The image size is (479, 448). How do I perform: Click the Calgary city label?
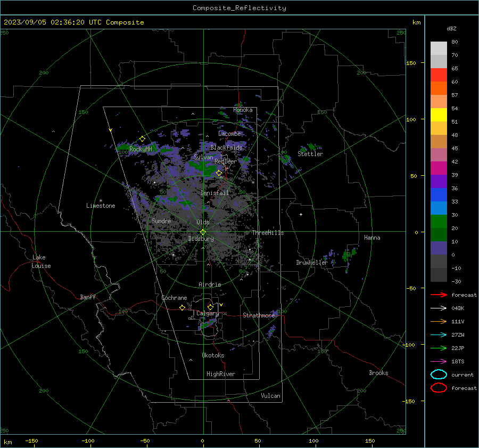pos(208,313)
